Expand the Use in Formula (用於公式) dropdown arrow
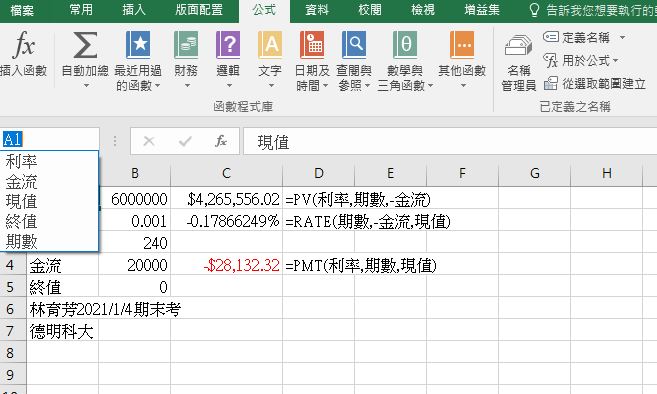The width and height of the screenshot is (657, 394). point(616,61)
